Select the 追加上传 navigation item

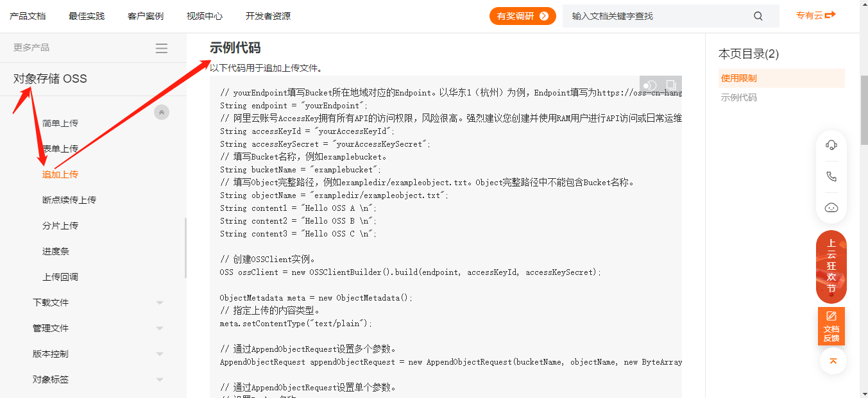coord(60,174)
